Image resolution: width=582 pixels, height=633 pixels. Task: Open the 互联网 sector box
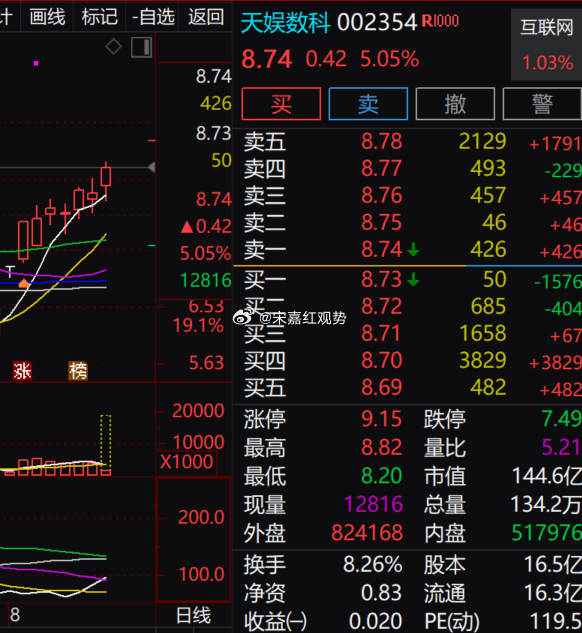tap(546, 44)
